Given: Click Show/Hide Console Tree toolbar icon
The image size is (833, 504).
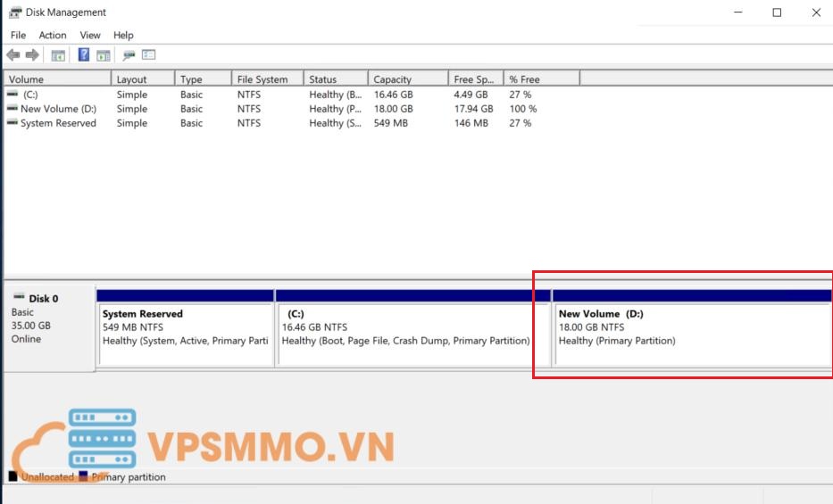Looking at the screenshot, I should tap(58, 55).
